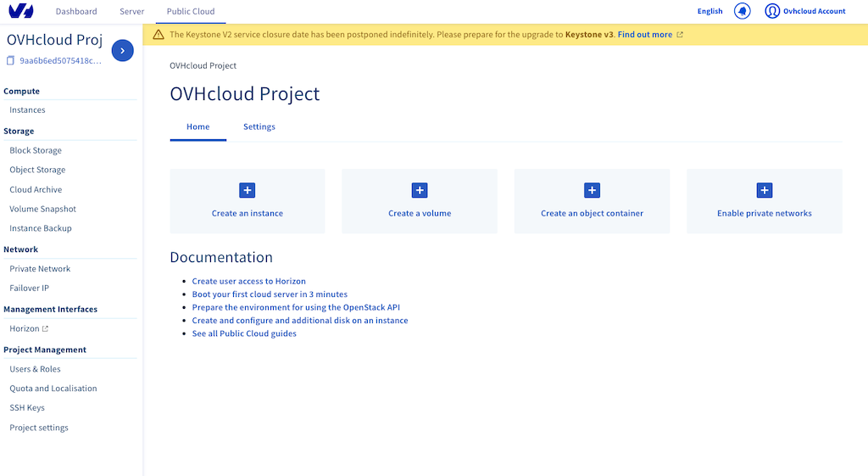Open the Server top menu
The image size is (868, 476).
click(x=131, y=11)
